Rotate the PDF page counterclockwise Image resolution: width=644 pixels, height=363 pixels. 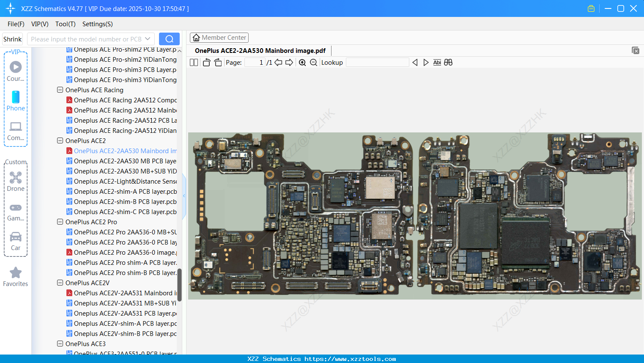(x=206, y=62)
